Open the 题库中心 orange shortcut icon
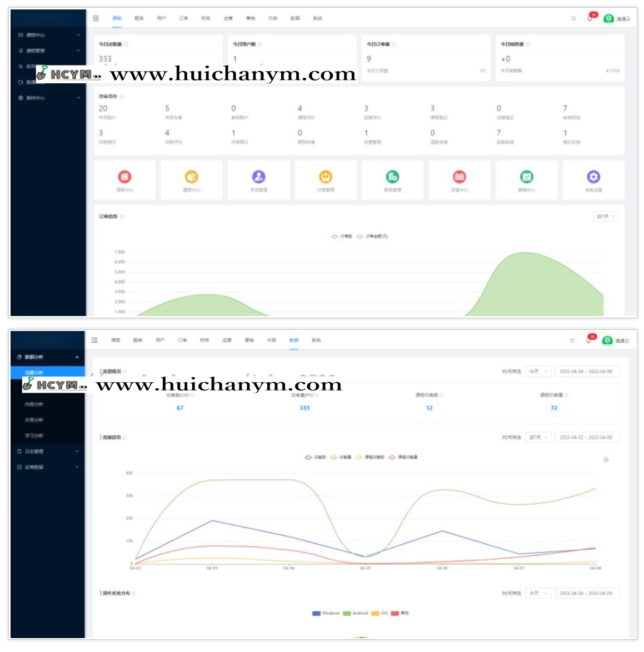The width and height of the screenshot is (644, 652). coord(191,177)
